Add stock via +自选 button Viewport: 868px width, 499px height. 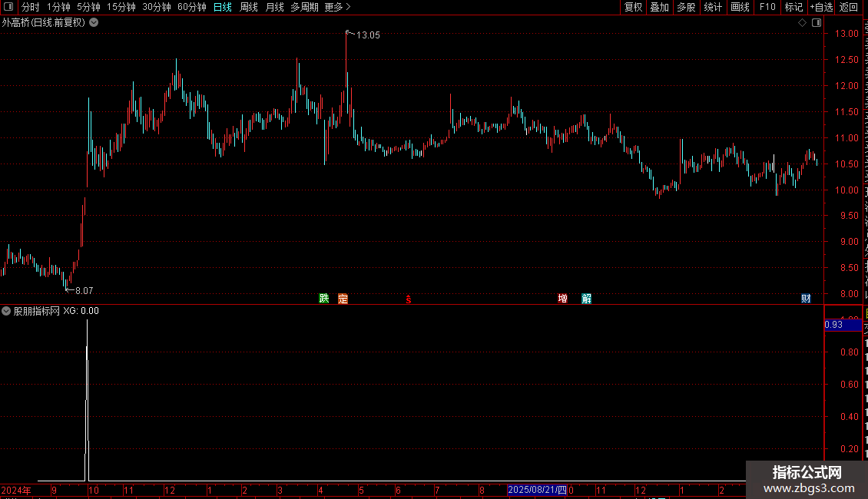click(x=821, y=7)
